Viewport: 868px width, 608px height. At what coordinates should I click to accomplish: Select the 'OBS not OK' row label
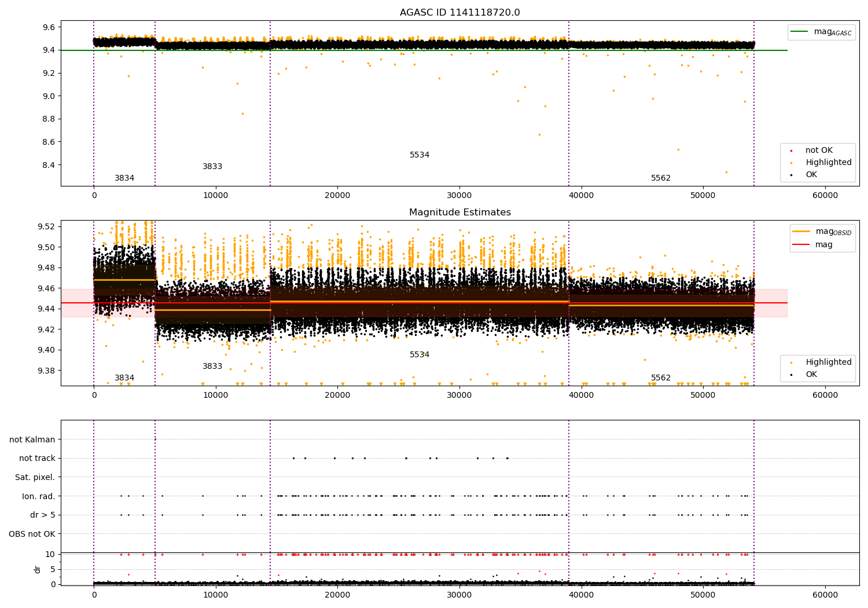tap(32, 534)
